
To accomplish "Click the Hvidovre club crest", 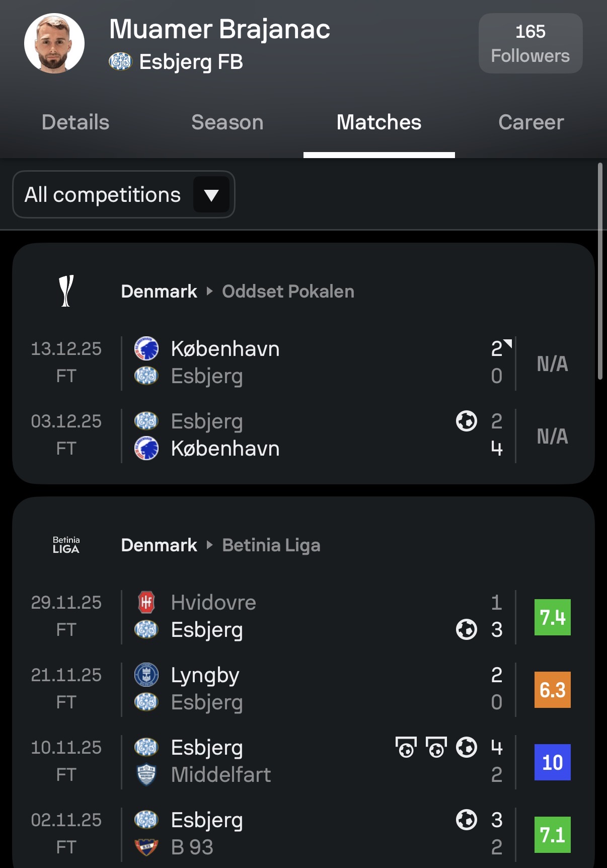I will coord(146,602).
